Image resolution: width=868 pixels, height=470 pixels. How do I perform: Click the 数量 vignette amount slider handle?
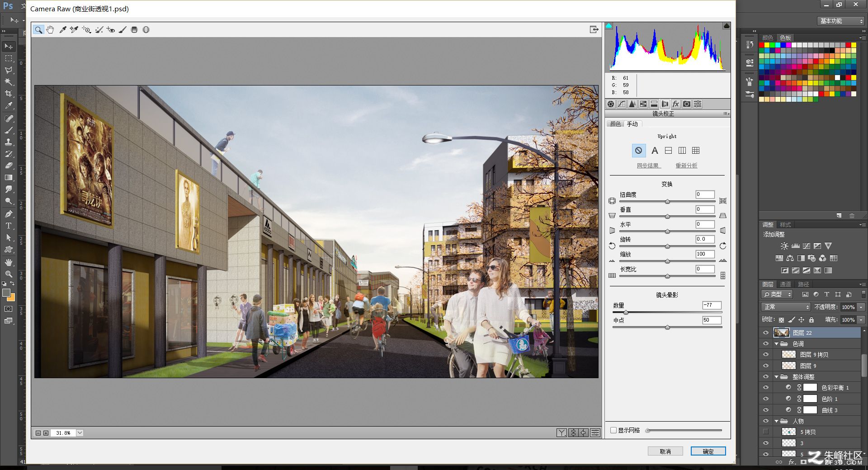[626, 313]
